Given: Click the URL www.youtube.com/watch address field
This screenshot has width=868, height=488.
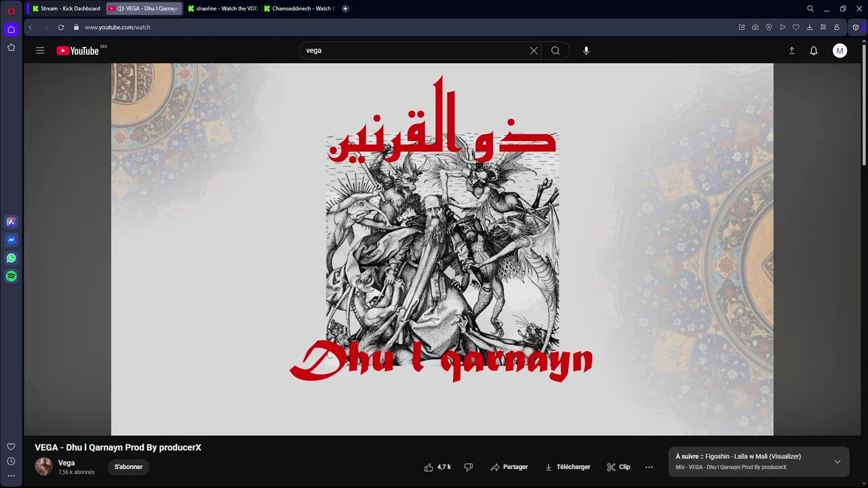Looking at the screenshot, I should click(x=117, y=27).
